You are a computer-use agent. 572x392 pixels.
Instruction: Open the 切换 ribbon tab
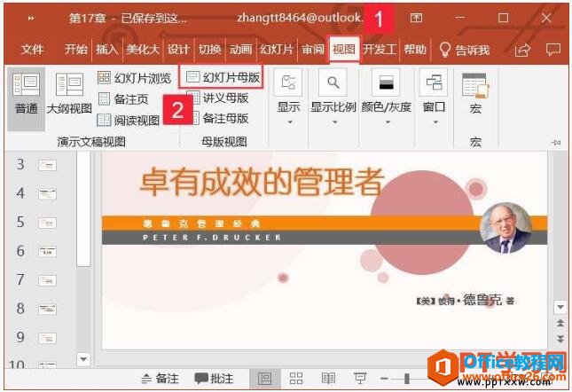click(210, 49)
